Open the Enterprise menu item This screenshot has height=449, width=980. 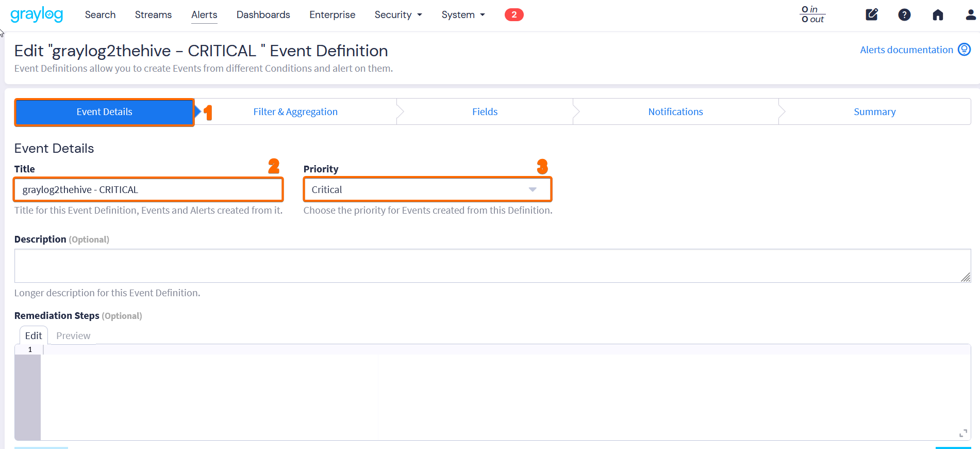pyautogui.click(x=333, y=14)
